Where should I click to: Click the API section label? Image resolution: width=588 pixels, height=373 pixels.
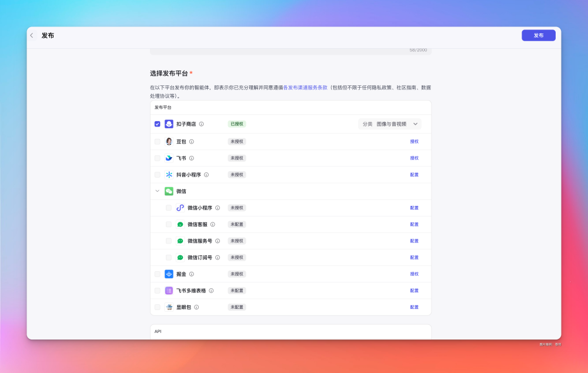tap(158, 331)
